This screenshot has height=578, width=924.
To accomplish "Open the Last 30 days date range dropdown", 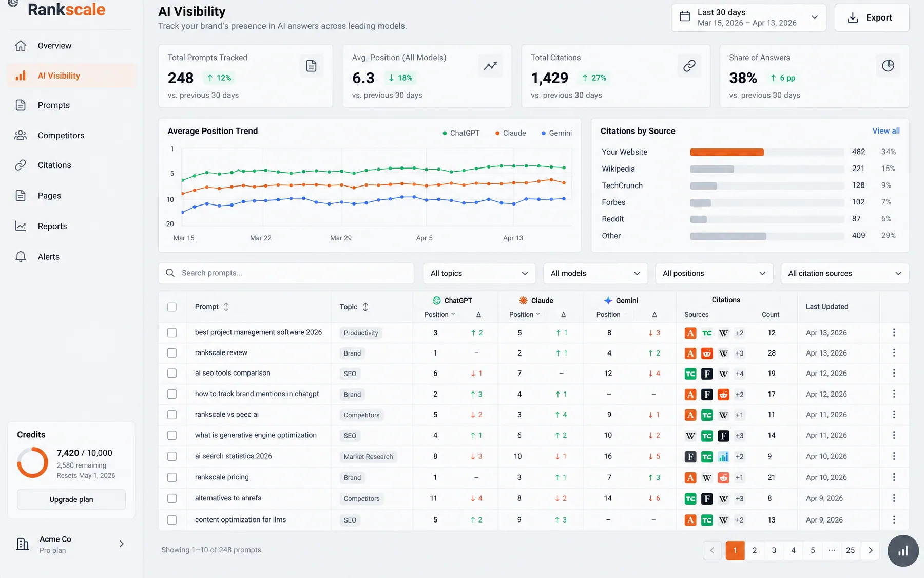I will coord(748,17).
